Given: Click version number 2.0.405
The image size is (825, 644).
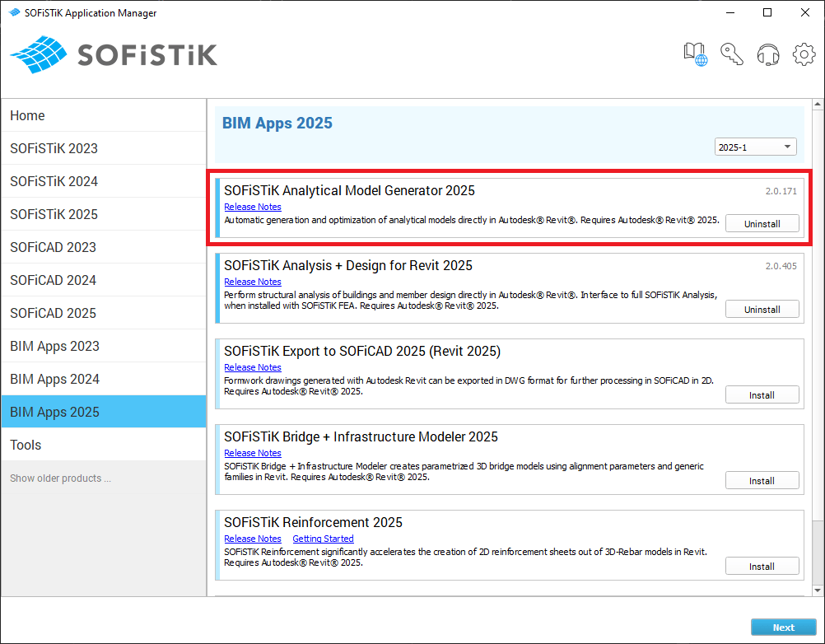Looking at the screenshot, I should (781, 266).
